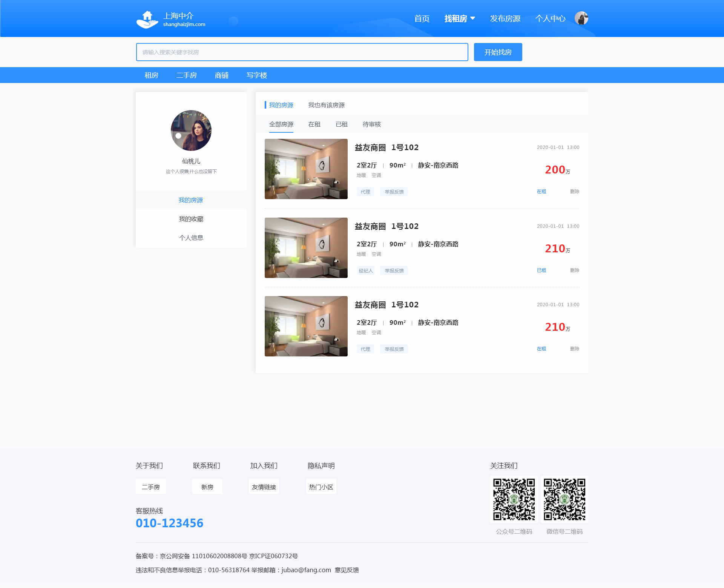The width and height of the screenshot is (724, 588).
Task: Click the user avatar in top navigation
Action: coord(581,18)
